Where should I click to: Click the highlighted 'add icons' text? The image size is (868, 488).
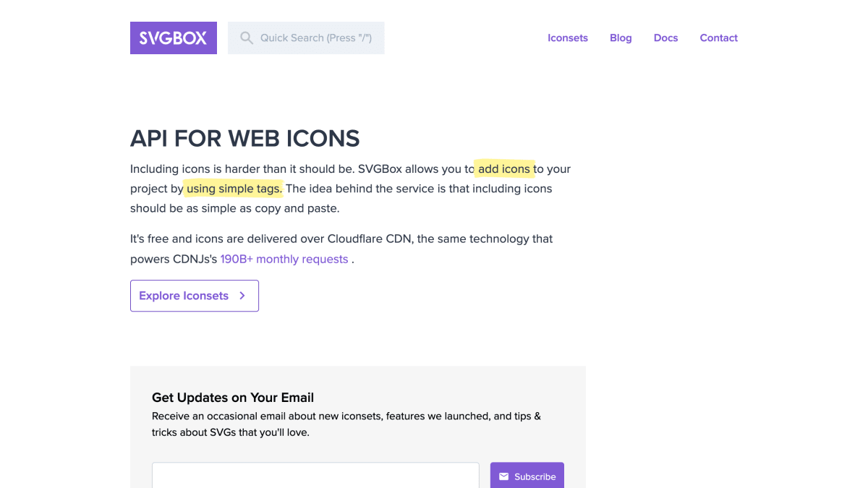(x=504, y=168)
